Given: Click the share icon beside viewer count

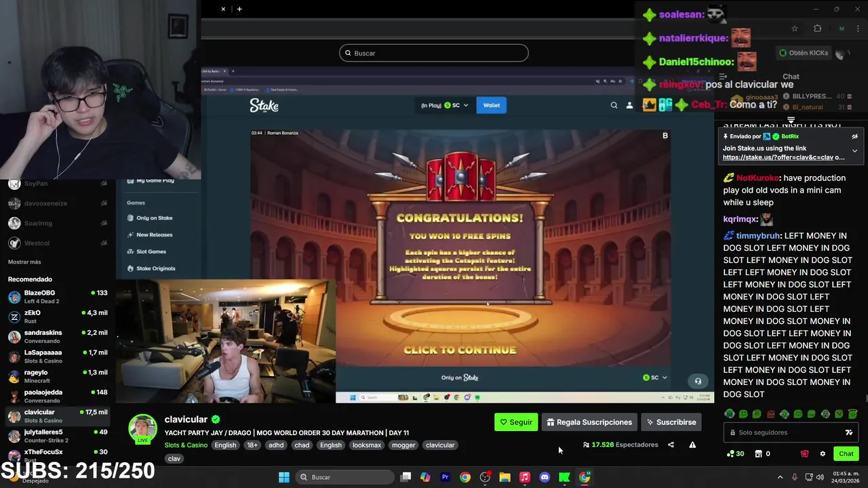Looking at the screenshot, I should (671, 445).
